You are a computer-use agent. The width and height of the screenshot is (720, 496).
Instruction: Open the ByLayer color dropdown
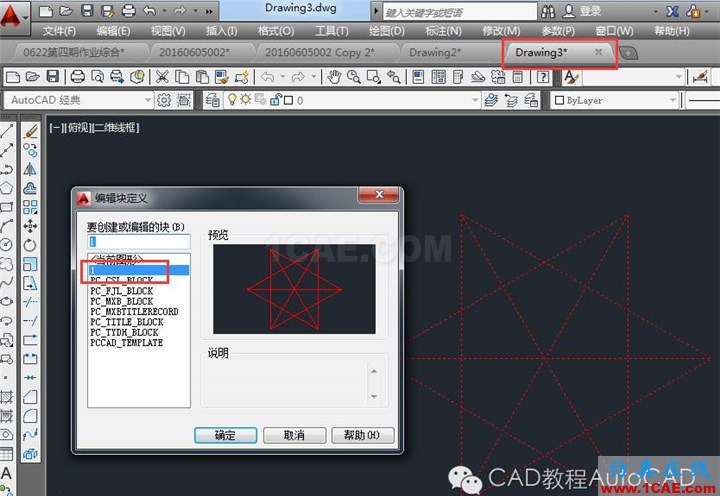(672, 100)
